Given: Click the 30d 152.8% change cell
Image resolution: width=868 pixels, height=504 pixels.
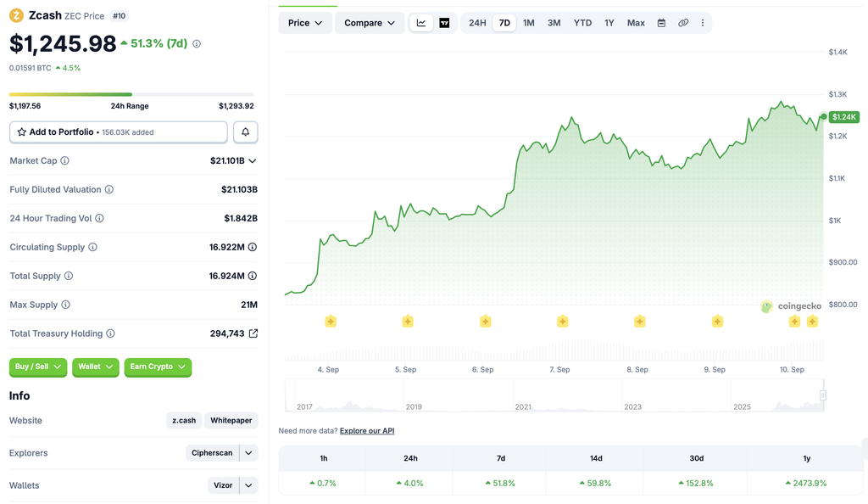Looking at the screenshot, I should (x=697, y=483).
